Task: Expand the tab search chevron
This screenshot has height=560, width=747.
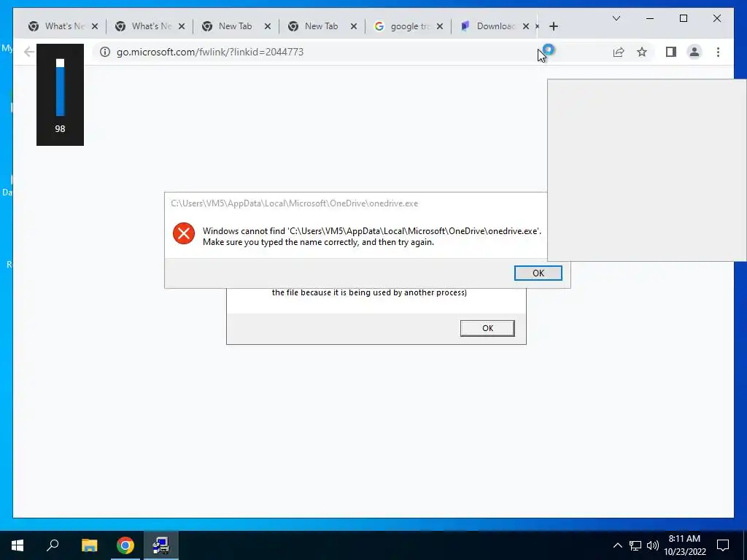Action: [616, 18]
